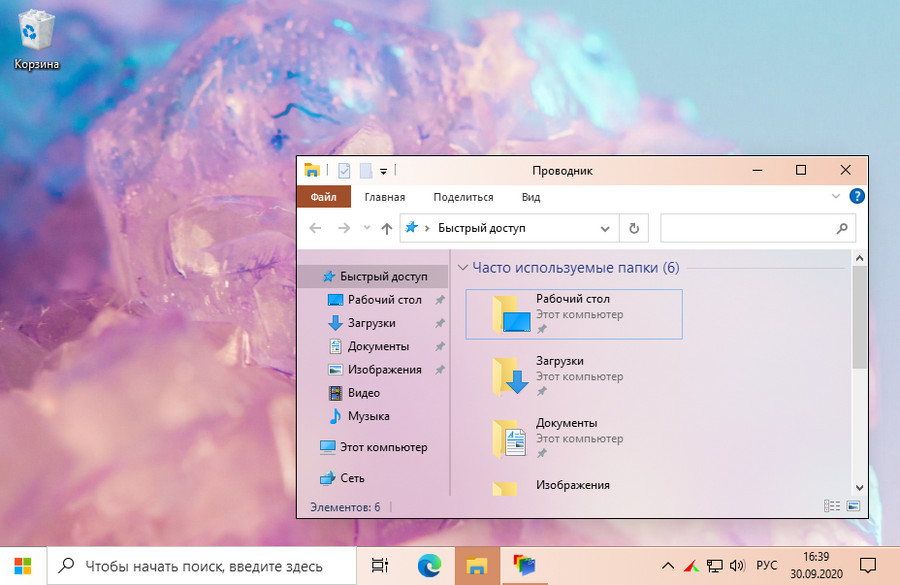
Task: Select Загрузки in the navigation pane
Action: (372, 323)
